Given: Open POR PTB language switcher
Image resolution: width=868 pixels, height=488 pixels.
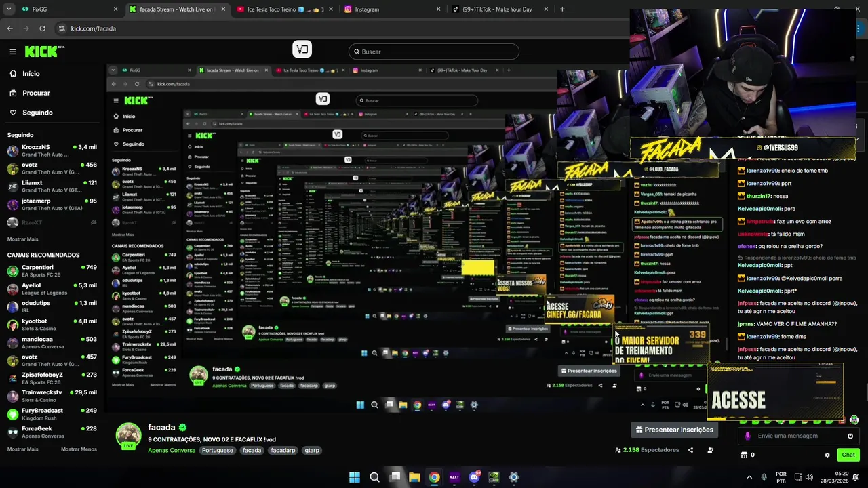Looking at the screenshot, I should pos(781,477).
